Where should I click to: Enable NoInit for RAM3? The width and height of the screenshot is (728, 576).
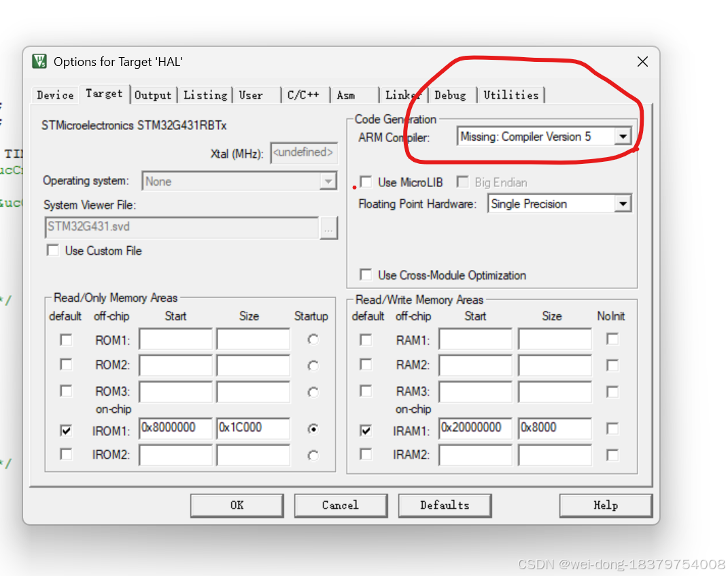pos(612,392)
